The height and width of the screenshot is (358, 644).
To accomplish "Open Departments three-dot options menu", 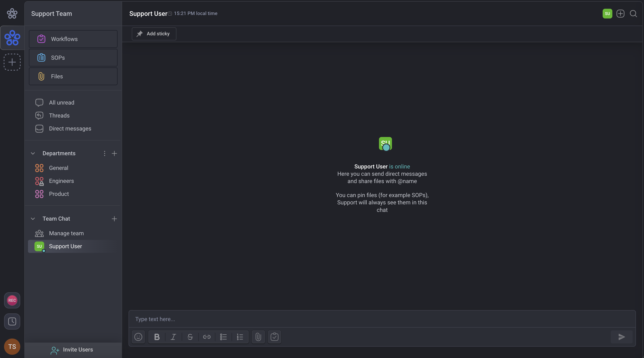I will pos(104,153).
